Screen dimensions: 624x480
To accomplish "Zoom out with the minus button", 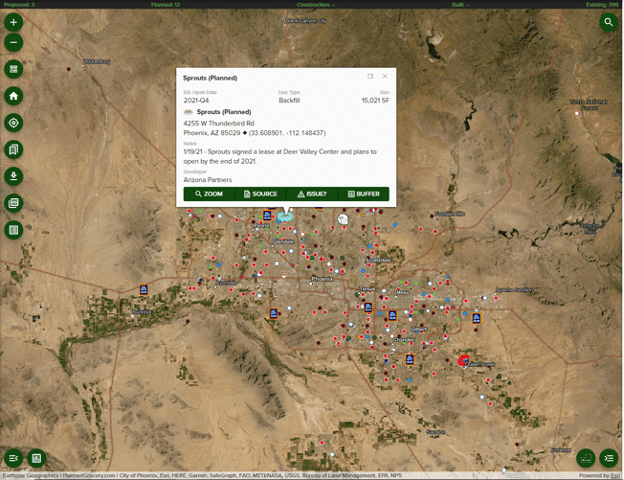I will pos(14,43).
